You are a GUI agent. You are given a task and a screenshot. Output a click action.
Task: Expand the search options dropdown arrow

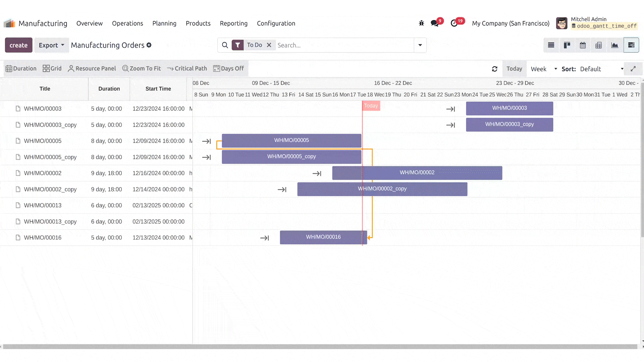click(x=420, y=45)
